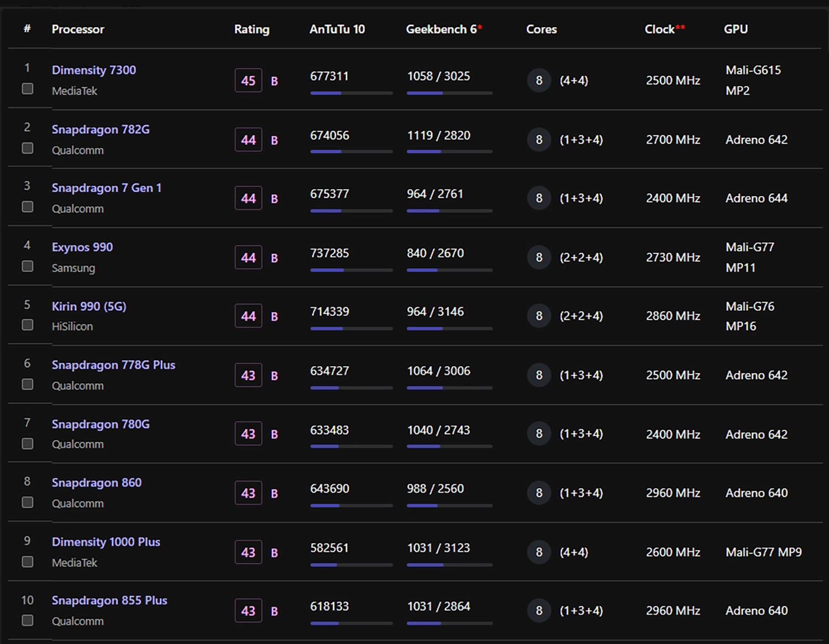Click the AnTuTu bar under 737285

click(351, 270)
